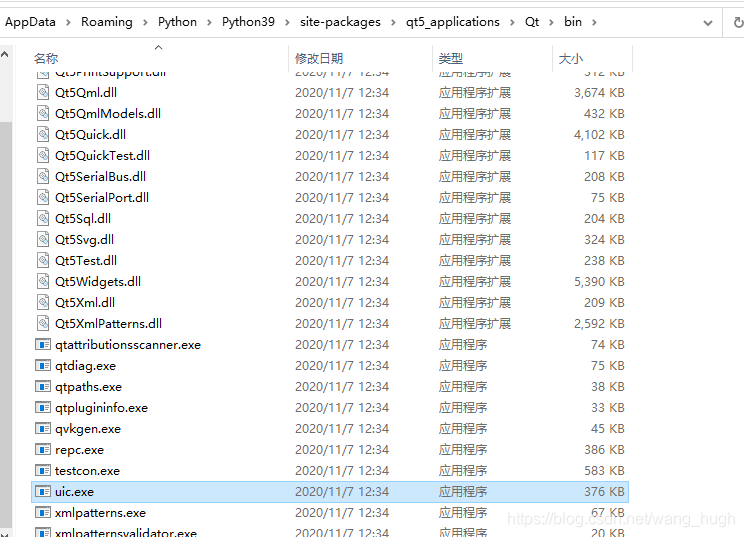Go to the site-packages folder in the breadcrumb
This screenshot has width=744, height=537.
coord(340,22)
